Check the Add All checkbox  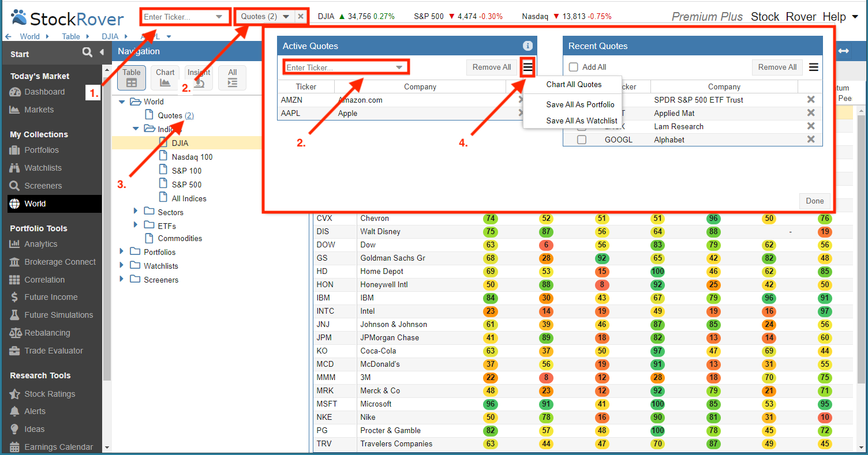(574, 67)
